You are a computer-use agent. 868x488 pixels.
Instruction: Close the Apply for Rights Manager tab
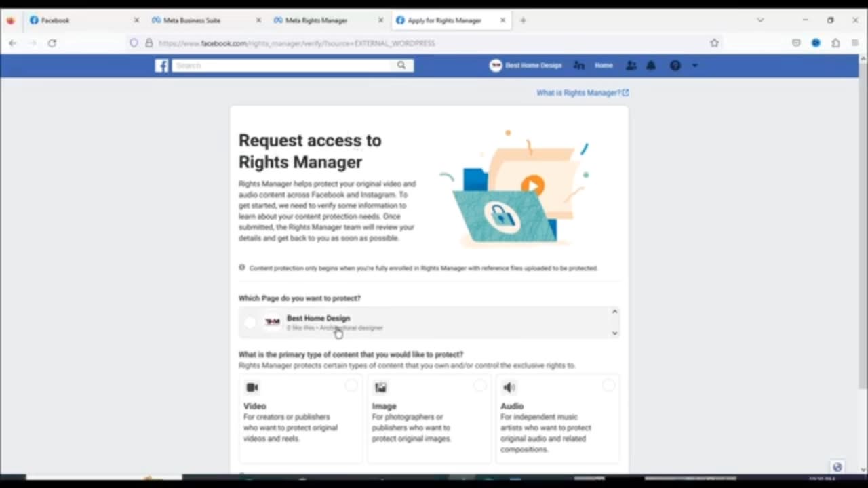point(502,20)
